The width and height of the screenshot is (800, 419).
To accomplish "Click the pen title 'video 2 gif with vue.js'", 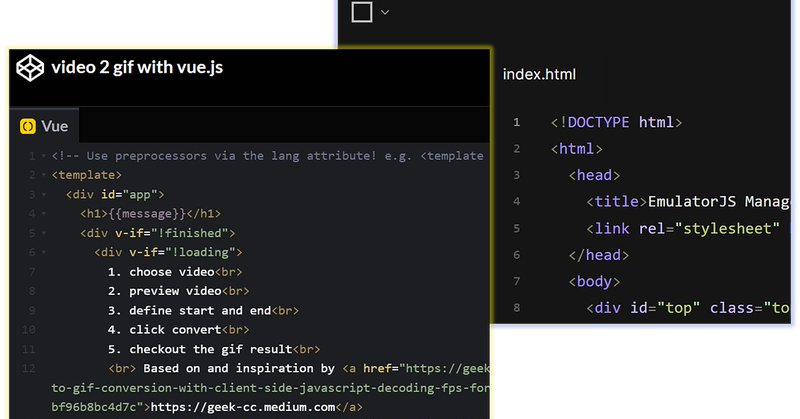I will click(x=137, y=67).
